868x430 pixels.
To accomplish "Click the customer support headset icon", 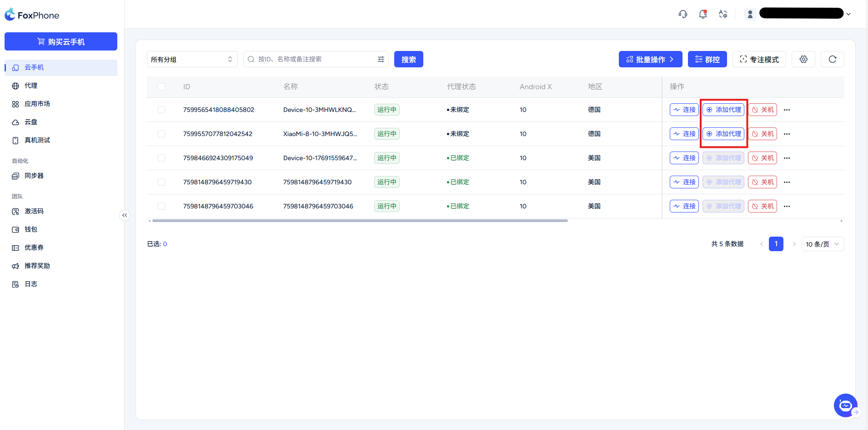I will 682,14.
